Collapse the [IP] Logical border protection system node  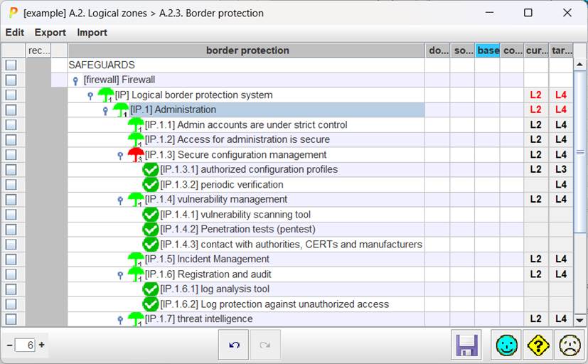point(90,95)
